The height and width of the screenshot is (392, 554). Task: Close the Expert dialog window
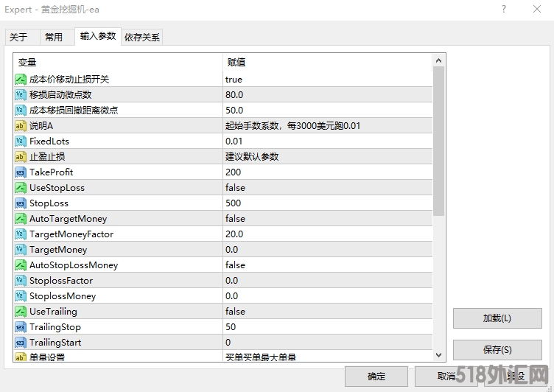tap(537, 9)
